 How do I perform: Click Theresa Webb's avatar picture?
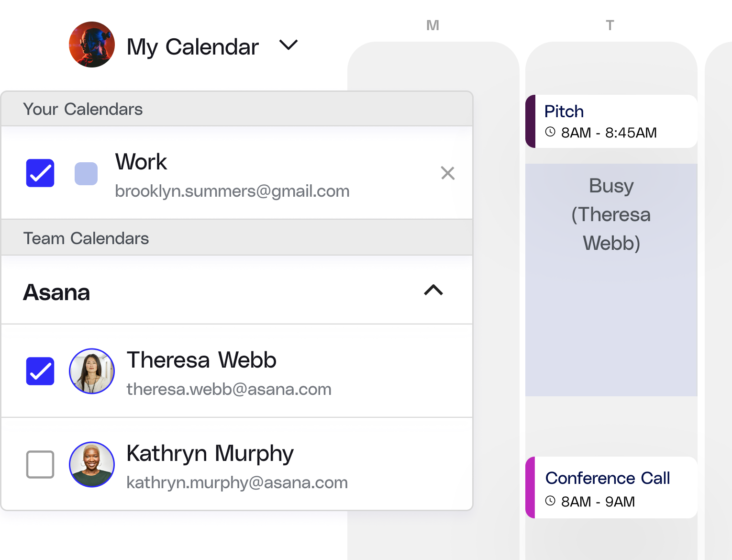(91, 371)
